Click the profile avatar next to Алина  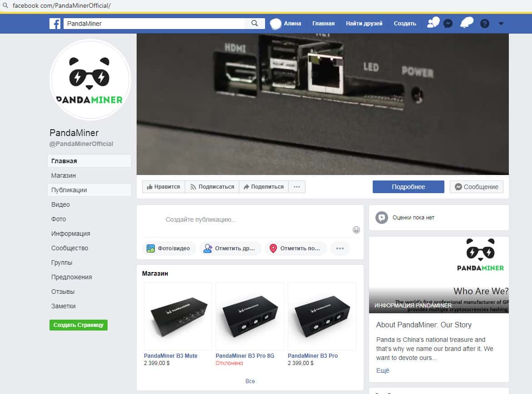(x=276, y=24)
